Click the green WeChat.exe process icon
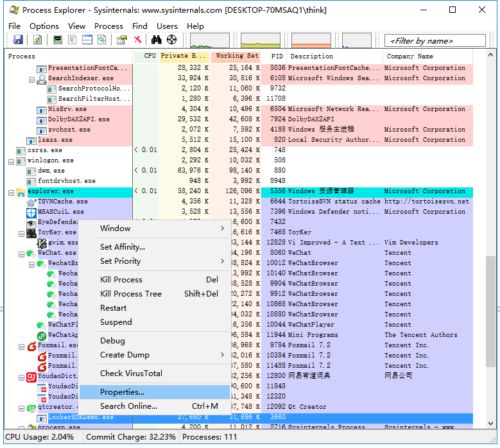Image resolution: width=500 pixels, height=448 pixels. coord(31,254)
